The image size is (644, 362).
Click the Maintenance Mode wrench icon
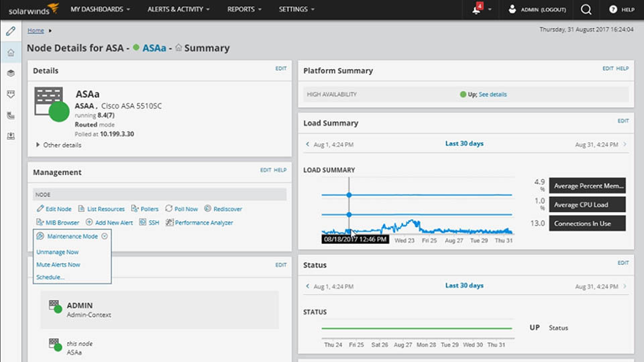(x=40, y=236)
